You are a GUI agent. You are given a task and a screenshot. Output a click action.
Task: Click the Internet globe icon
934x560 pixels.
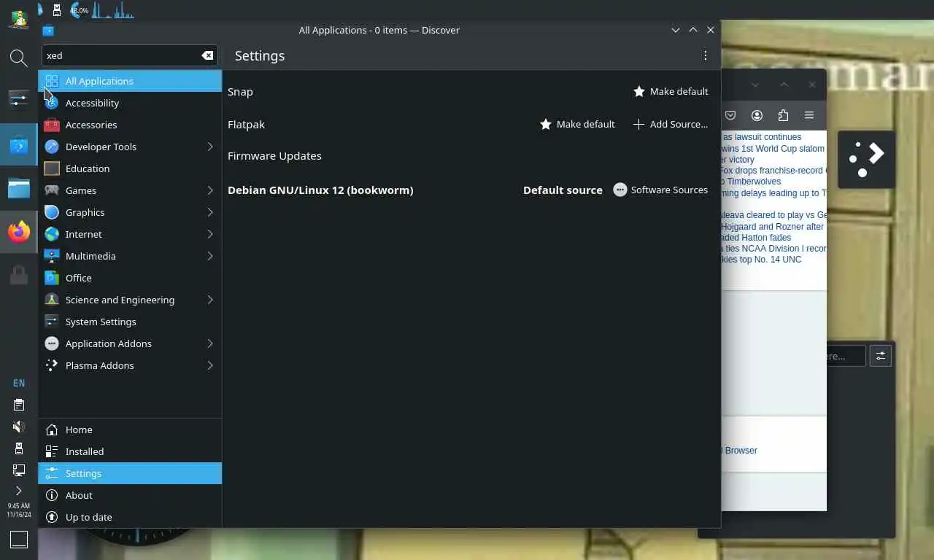[x=52, y=234]
